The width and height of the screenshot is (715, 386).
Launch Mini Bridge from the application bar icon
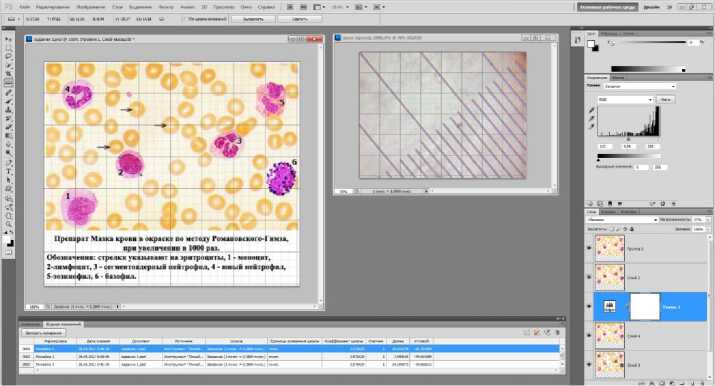[303, 7]
